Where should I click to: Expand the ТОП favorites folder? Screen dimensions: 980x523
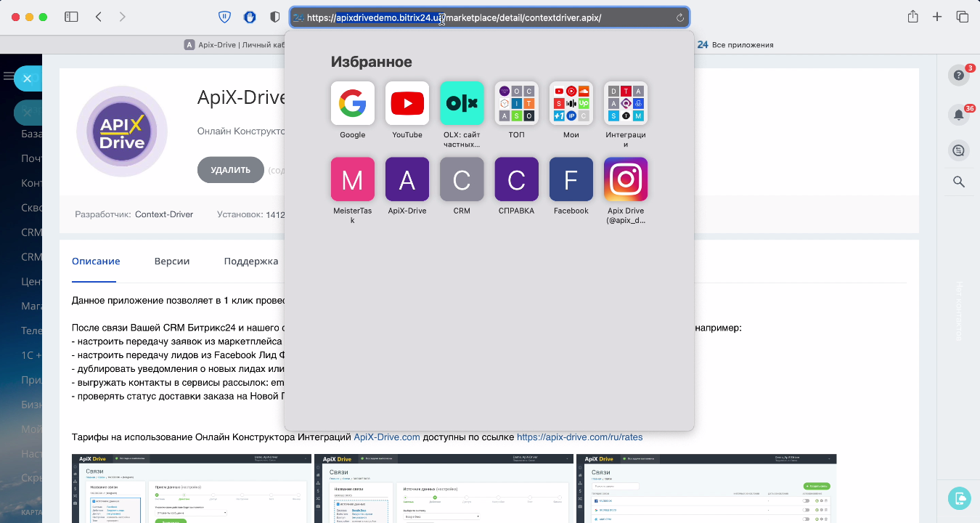516,103
